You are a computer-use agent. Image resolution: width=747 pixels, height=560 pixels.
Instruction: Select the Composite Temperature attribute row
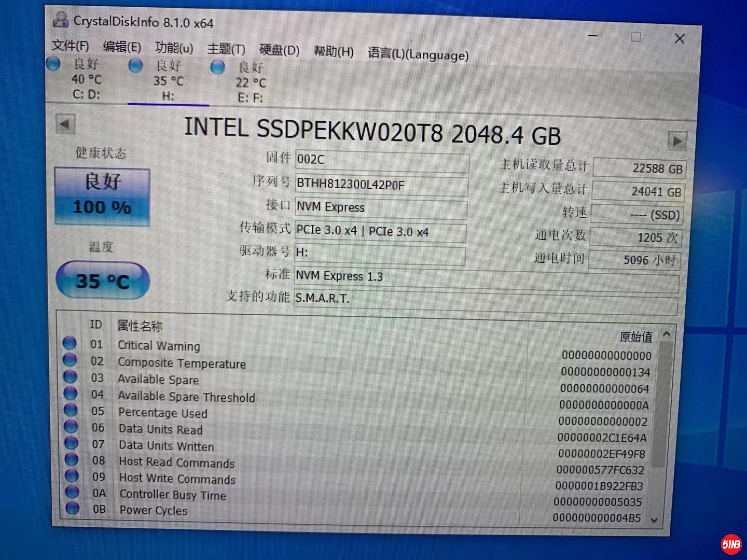pyautogui.click(x=358, y=367)
